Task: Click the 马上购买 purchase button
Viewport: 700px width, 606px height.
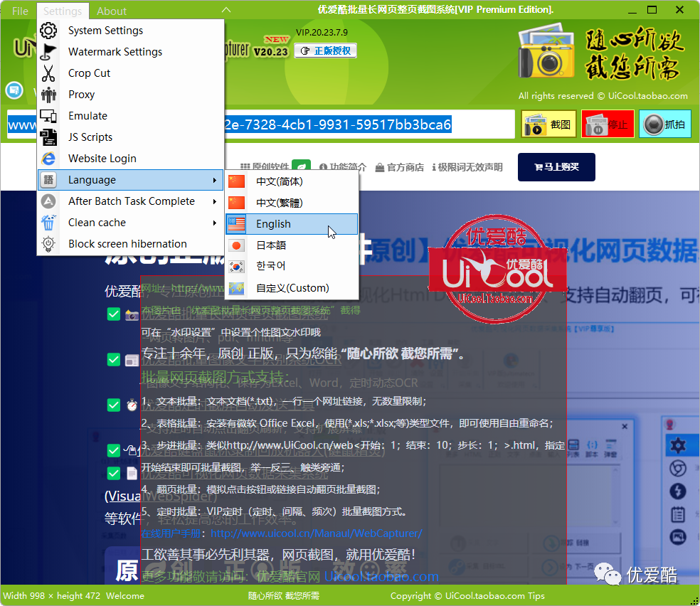Action: click(x=556, y=167)
